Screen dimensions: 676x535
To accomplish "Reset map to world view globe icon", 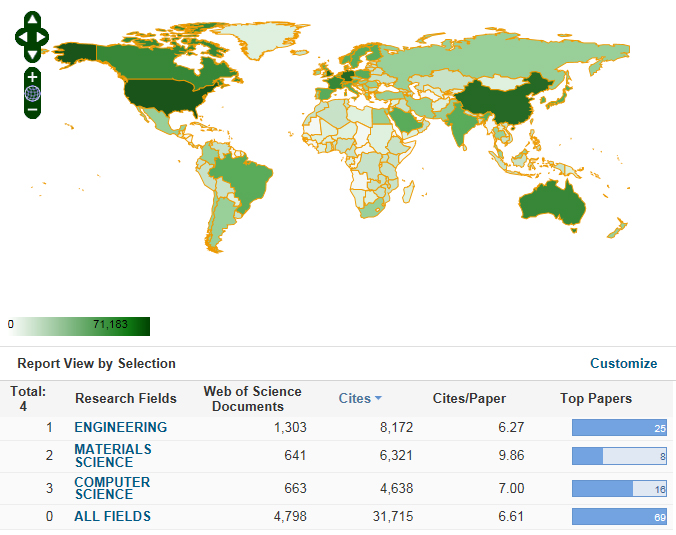I will tap(32, 93).
